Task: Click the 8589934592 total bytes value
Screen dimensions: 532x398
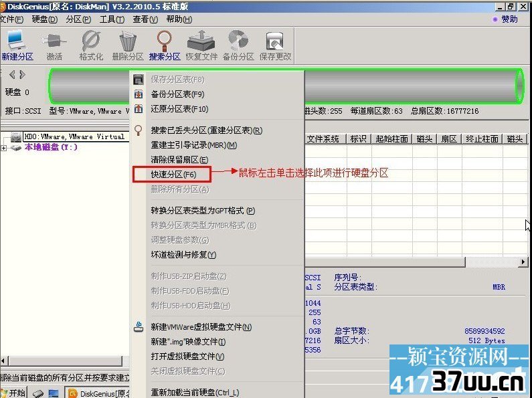Action: pos(485,331)
